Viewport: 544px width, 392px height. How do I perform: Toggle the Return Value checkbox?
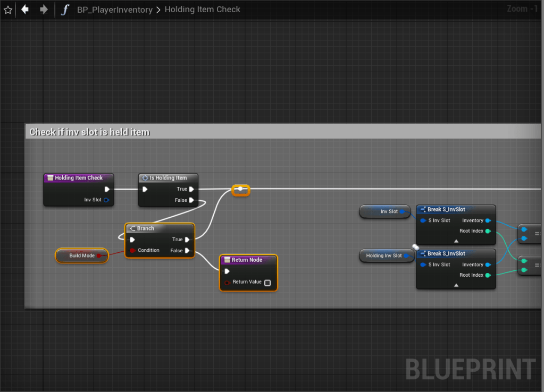click(267, 283)
